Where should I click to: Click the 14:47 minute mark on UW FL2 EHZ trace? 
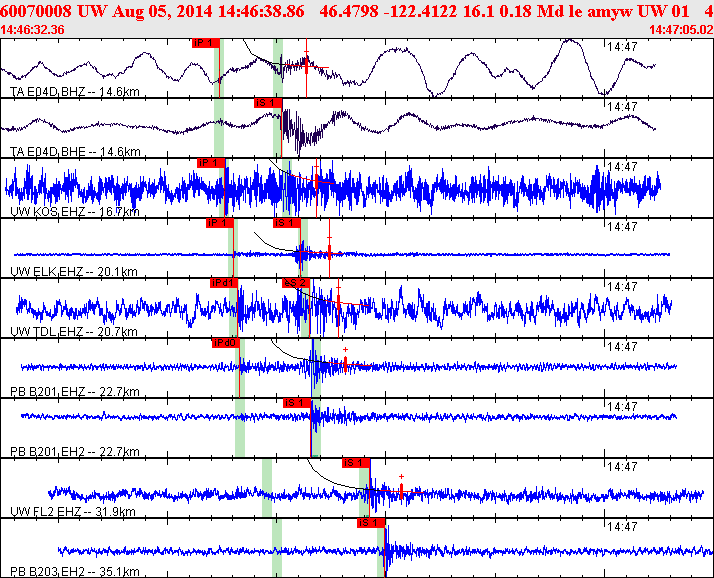622,467
